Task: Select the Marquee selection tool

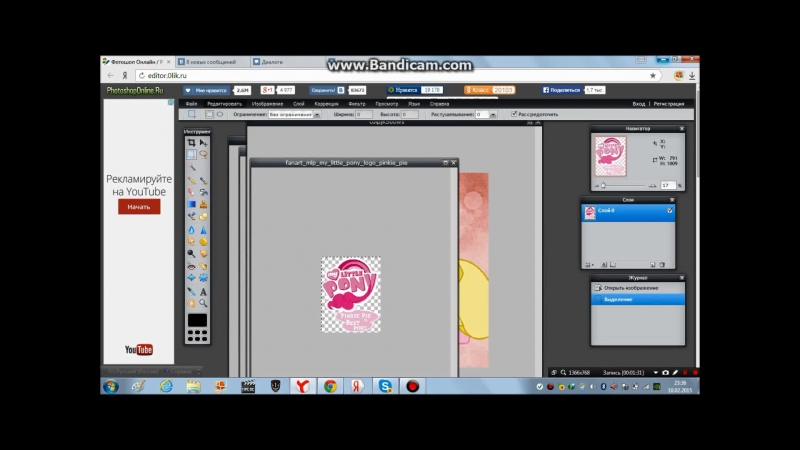Action: tap(191, 154)
